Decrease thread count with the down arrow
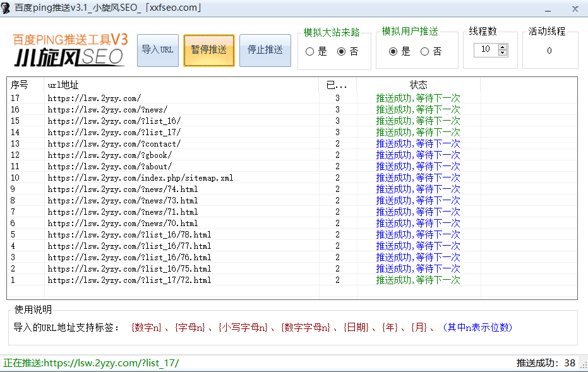The image size is (588, 372). pyautogui.click(x=503, y=52)
